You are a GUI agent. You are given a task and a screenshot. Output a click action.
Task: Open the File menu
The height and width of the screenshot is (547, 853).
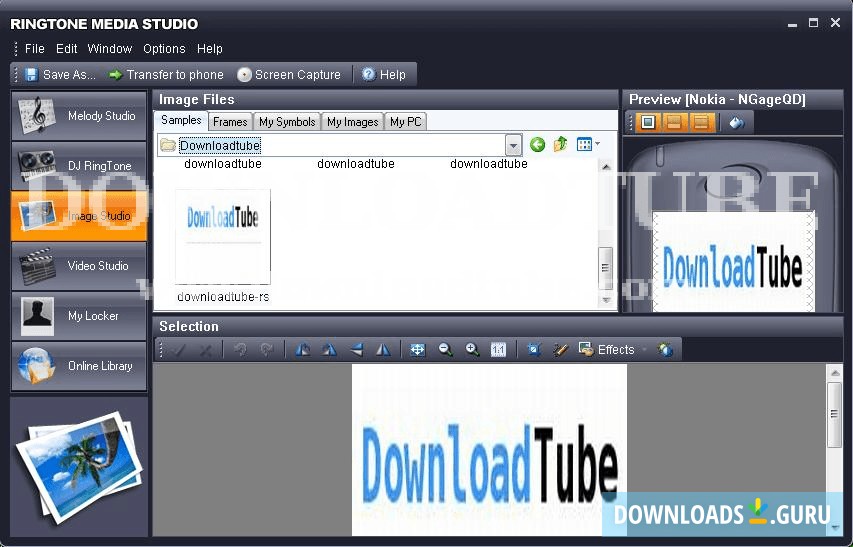click(x=35, y=49)
